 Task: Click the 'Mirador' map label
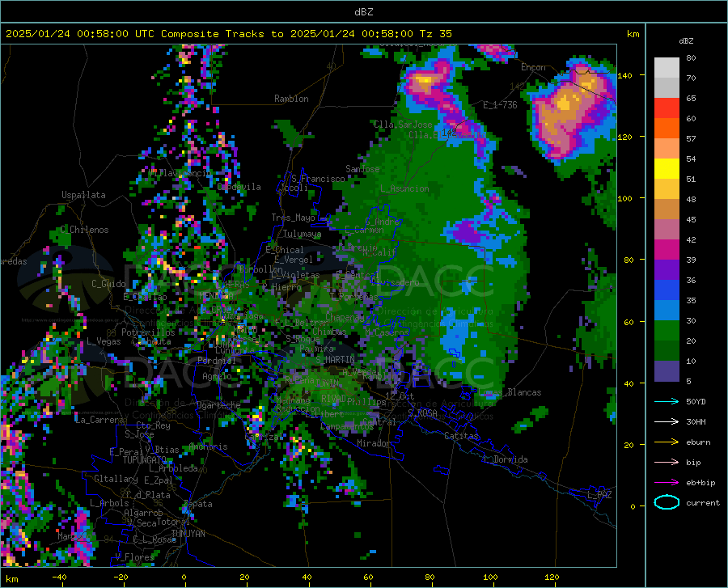(x=374, y=443)
